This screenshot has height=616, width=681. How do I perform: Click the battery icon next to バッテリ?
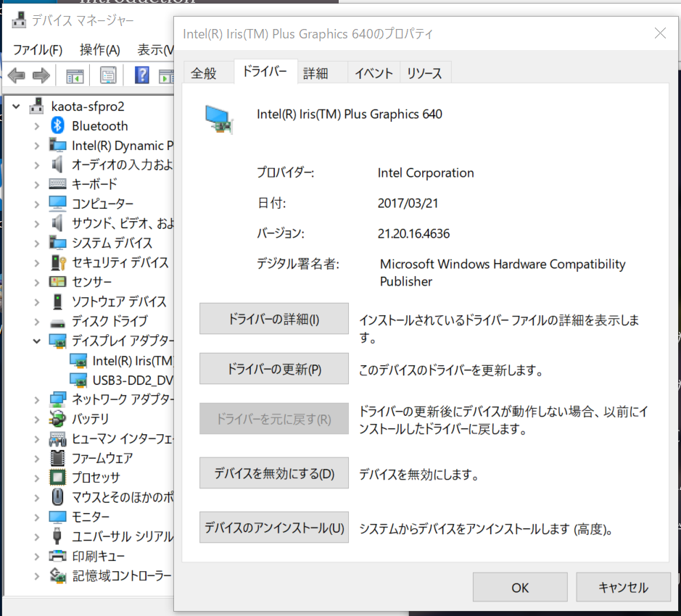click(x=57, y=418)
